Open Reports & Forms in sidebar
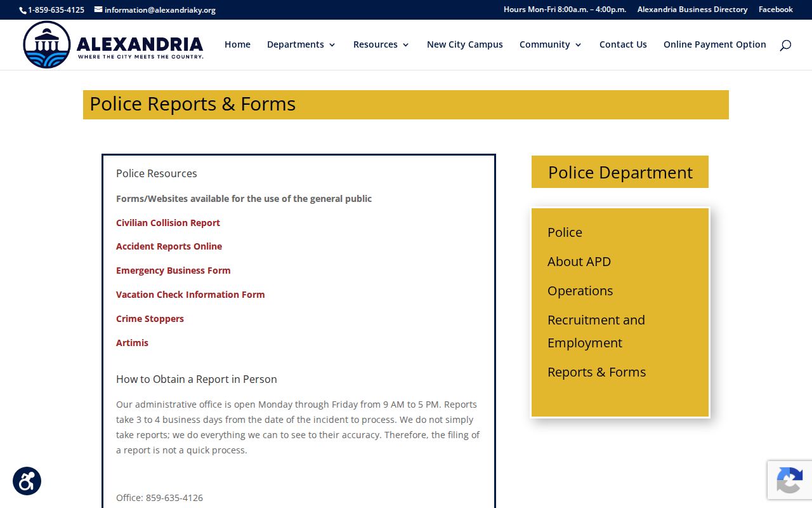 tap(596, 372)
